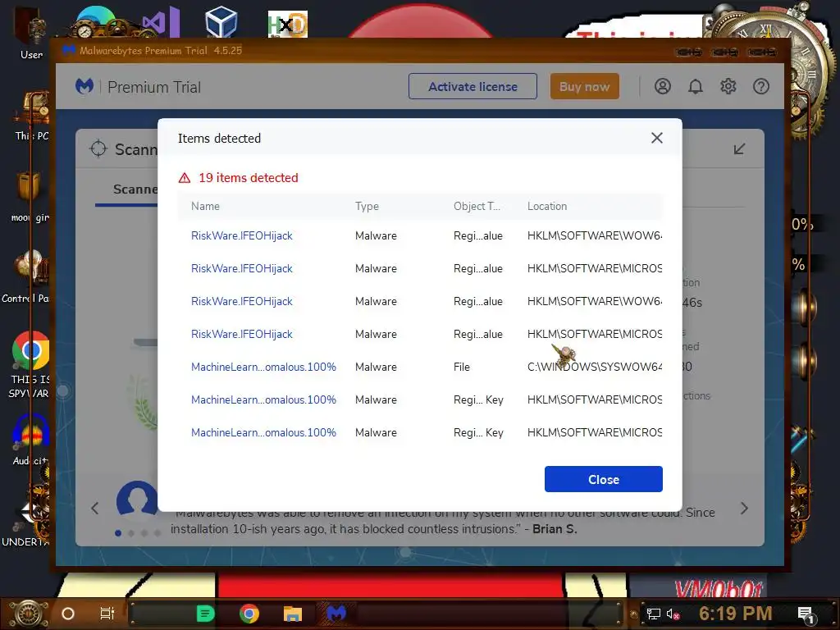The width and height of the screenshot is (840, 630).
Task: Open green chat app in taskbar
Action: pos(205,614)
